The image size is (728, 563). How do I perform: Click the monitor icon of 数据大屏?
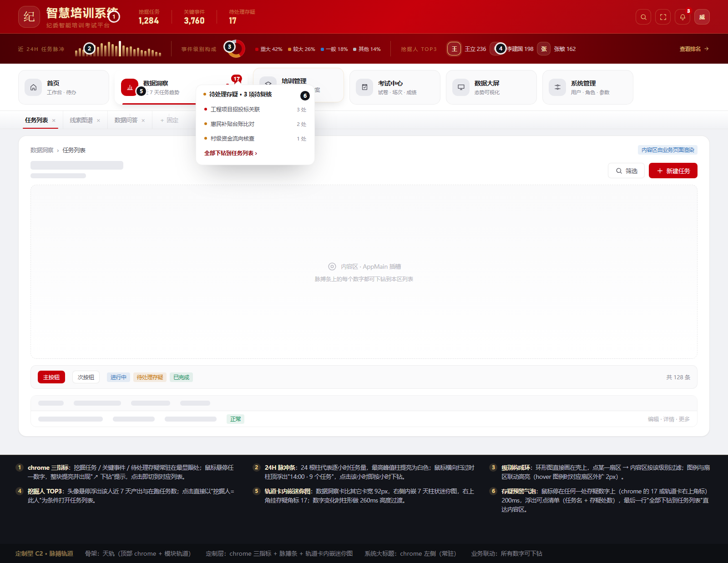coord(461,87)
